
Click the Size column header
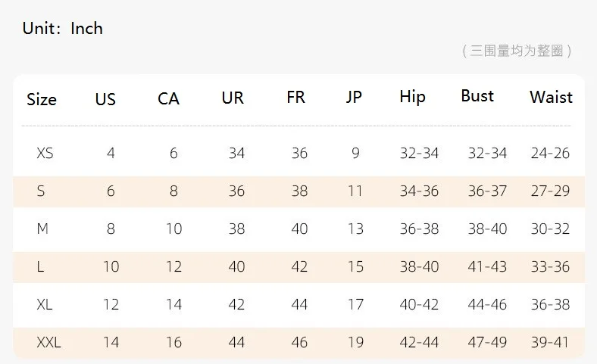click(42, 99)
